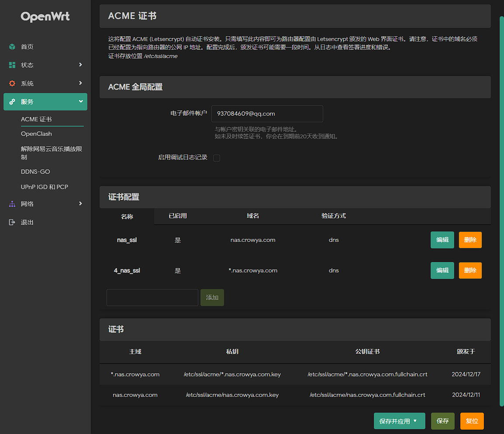Click key path /etc/ssl/acme/nas.crowya.com.key
504x434 pixels.
[x=232, y=395]
